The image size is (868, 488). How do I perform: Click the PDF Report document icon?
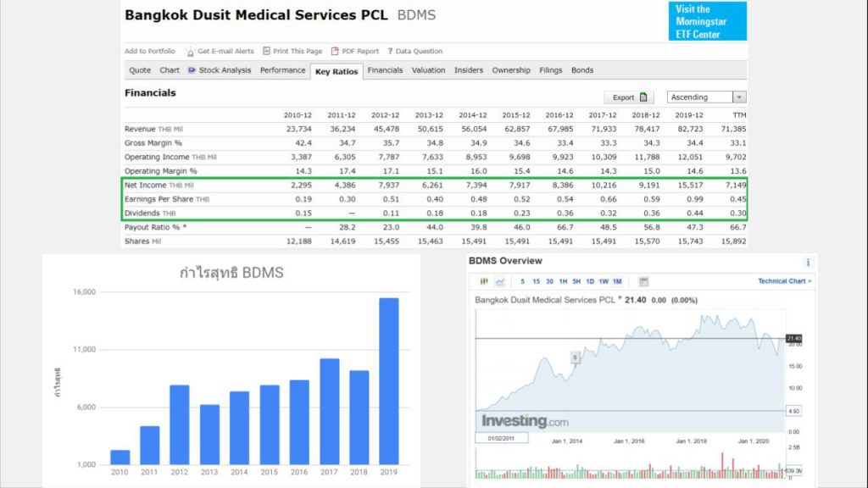tap(335, 51)
